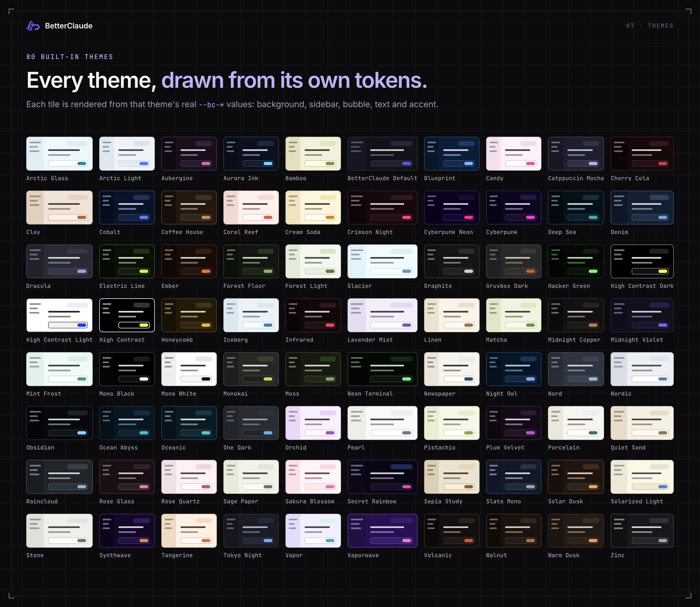The height and width of the screenshot is (607, 700).
Task: Click the BetterClaude logo icon
Action: [33, 26]
